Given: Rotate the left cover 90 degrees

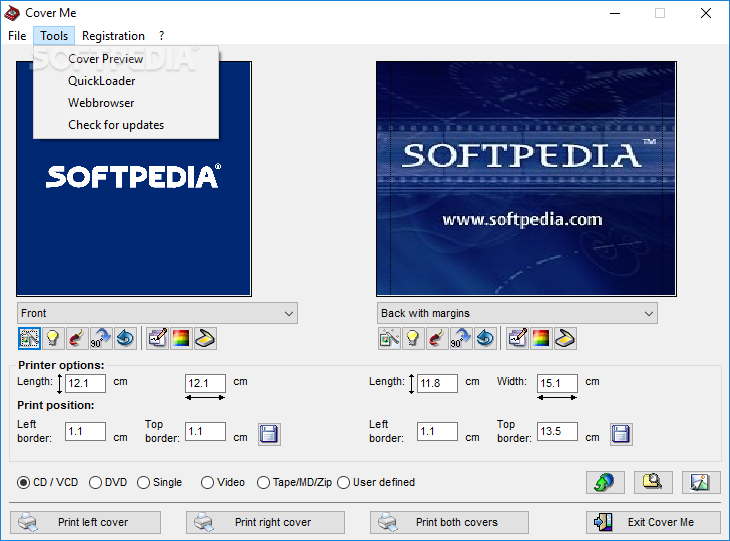Looking at the screenshot, I should coord(101,338).
